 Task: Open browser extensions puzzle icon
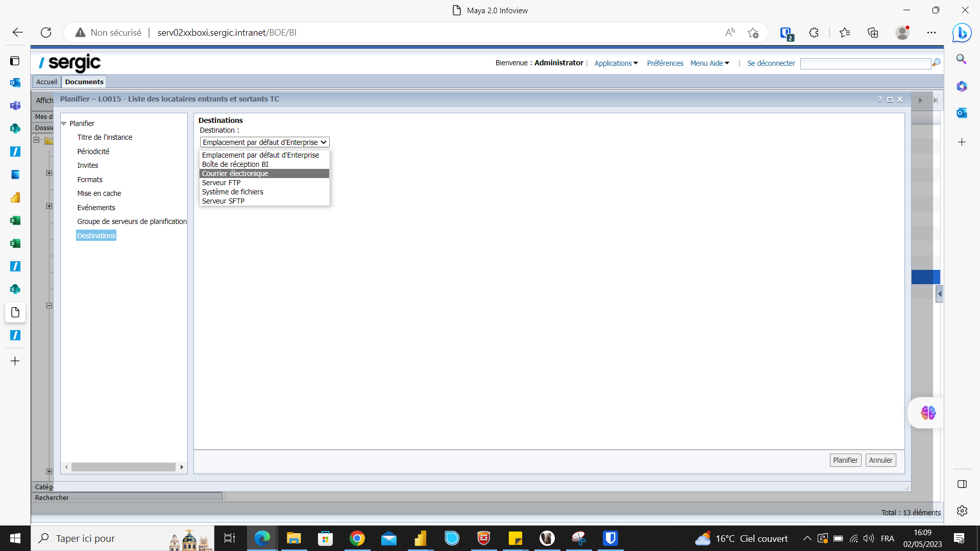point(814,33)
